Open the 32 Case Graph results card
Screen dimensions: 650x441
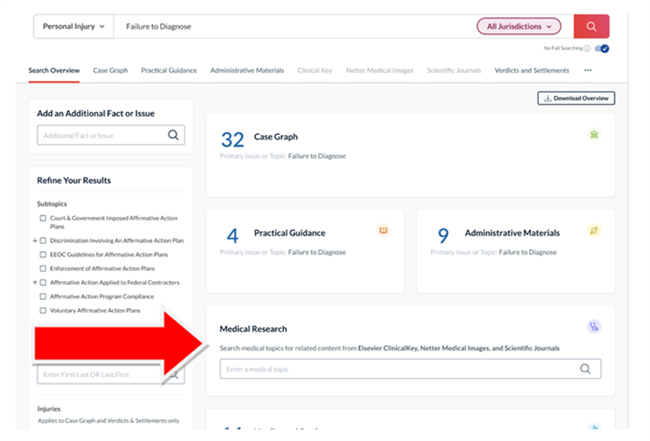point(410,155)
